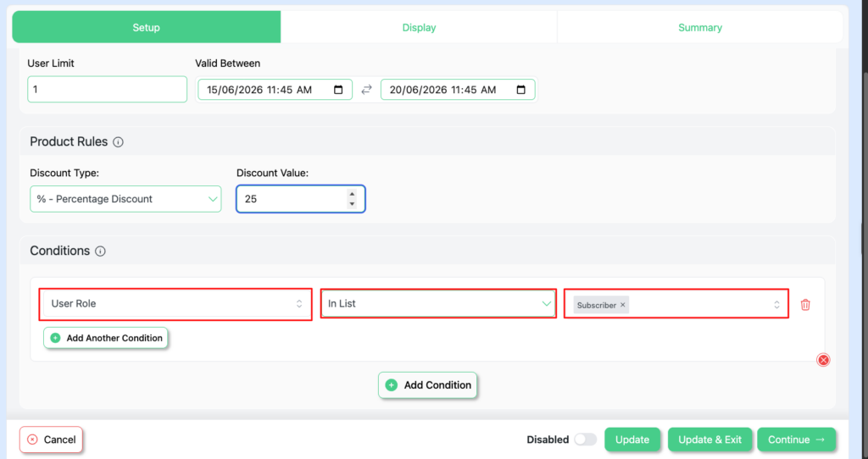
Task: Increase Discount Value with up arrow
Action: [x=352, y=194]
